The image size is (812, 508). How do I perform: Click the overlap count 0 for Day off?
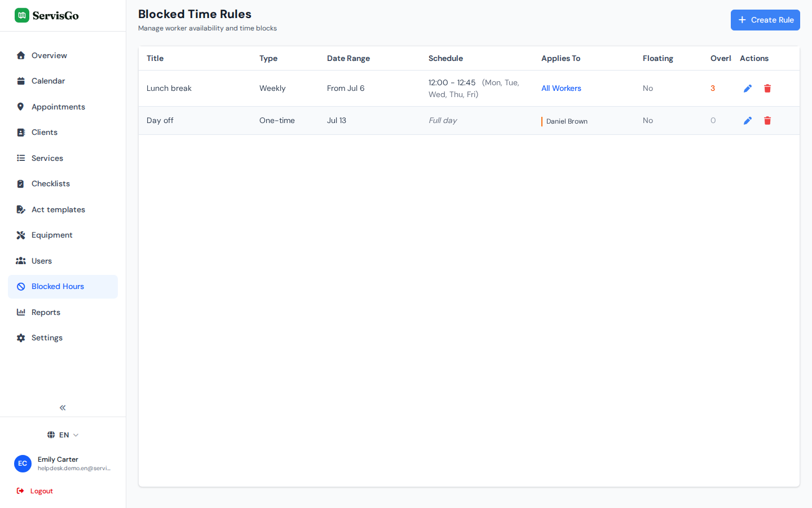coord(713,120)
